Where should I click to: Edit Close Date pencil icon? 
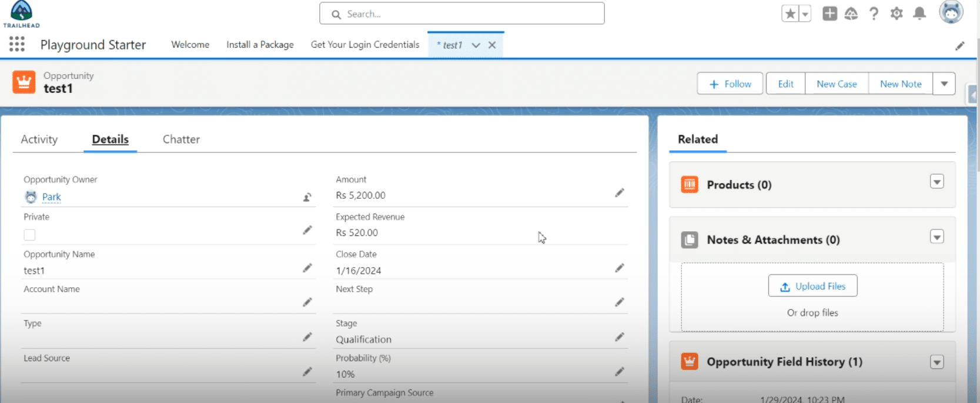(619, 268)
